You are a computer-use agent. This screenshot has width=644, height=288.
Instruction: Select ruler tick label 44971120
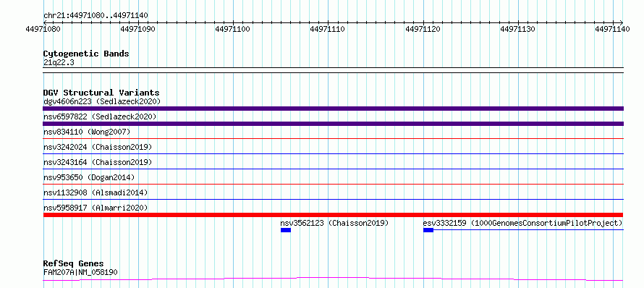[423, 29]
